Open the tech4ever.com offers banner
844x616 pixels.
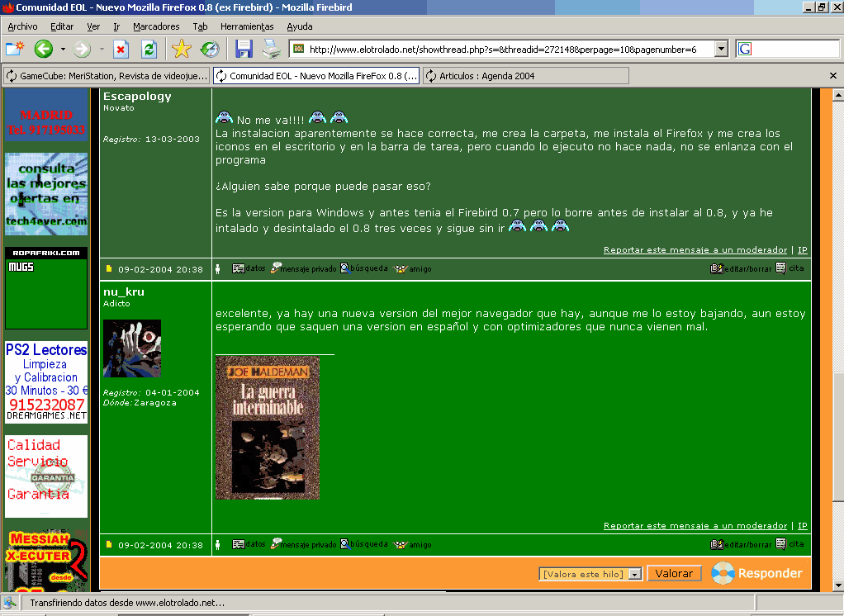click(x=46, y=194)
